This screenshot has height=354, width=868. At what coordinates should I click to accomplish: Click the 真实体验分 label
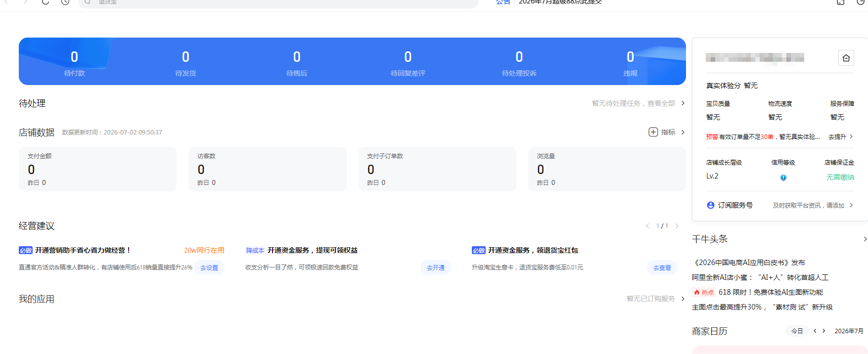[723, 86]
